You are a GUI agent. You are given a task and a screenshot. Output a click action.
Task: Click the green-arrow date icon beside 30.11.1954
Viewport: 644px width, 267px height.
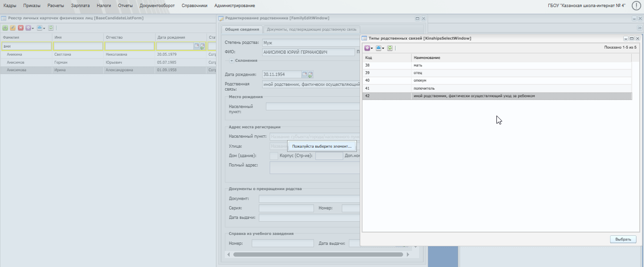[311, 74]
